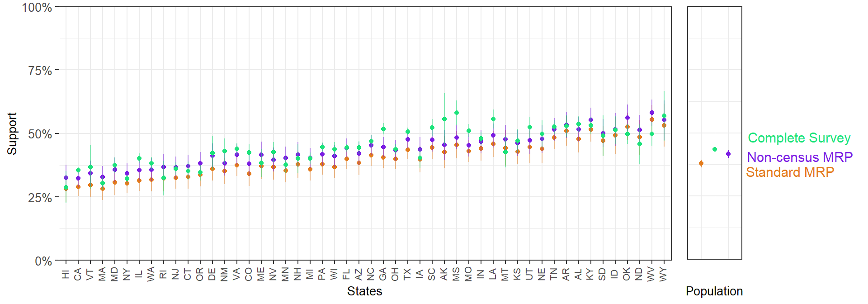The width and height of the screenshot is (868, 304).
Task: Click the 0% y-axis tick label
Action: click(43, 261)
